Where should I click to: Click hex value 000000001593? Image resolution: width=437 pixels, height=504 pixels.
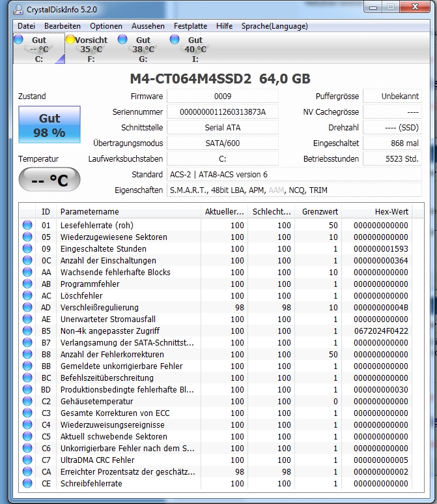click(x=381, y=248)
